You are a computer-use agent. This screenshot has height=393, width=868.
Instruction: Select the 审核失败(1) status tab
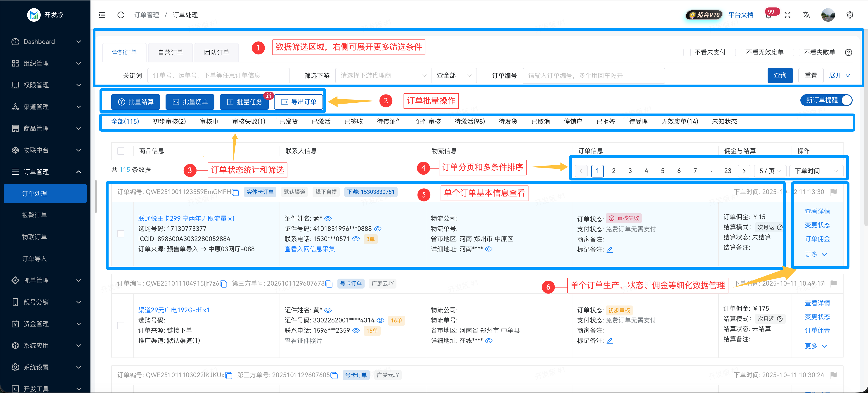point(248,122)
